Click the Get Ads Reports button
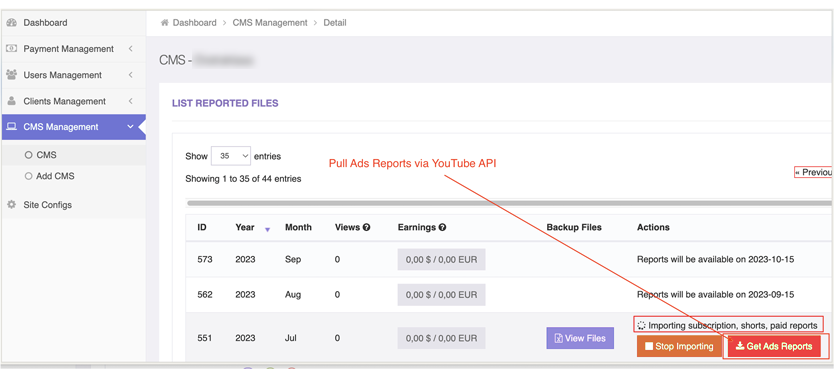834x377 pixels. 774,346
